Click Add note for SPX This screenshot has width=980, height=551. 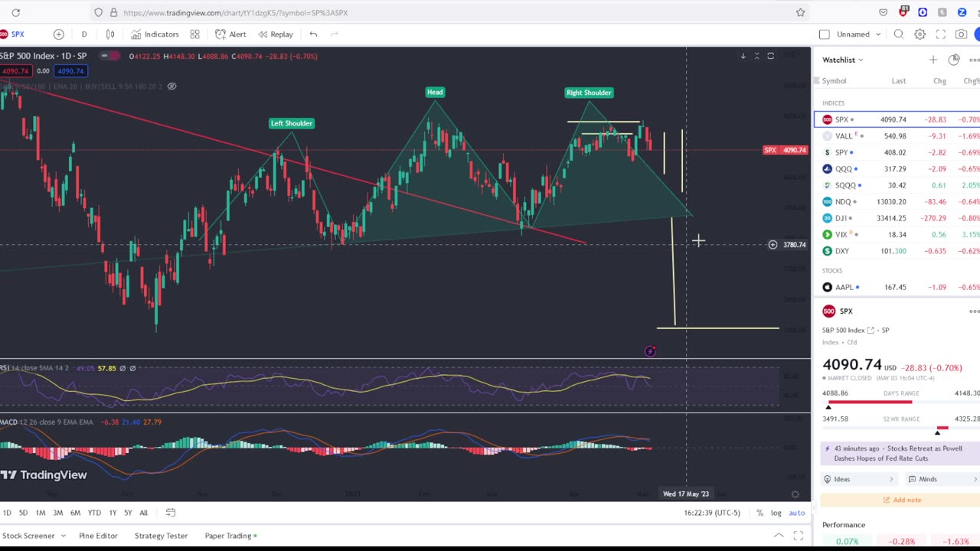point(900,500)
